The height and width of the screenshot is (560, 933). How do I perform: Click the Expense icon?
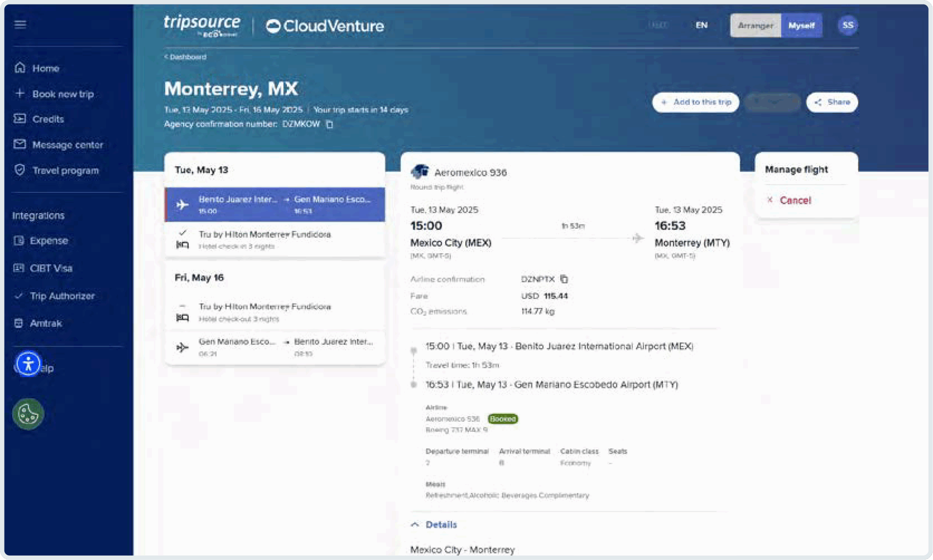(x=19, y=240)
